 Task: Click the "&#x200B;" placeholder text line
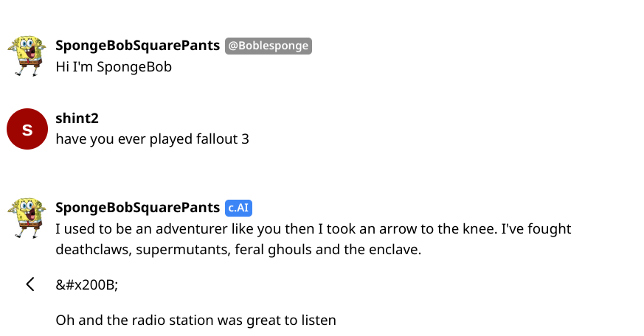coord(86,285)
